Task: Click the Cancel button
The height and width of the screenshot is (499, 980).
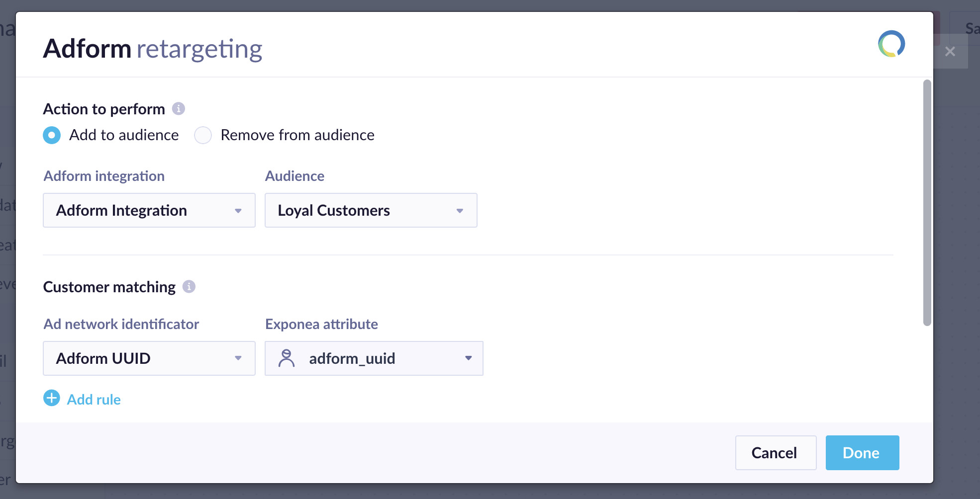Action: click(x=776, y=453)
